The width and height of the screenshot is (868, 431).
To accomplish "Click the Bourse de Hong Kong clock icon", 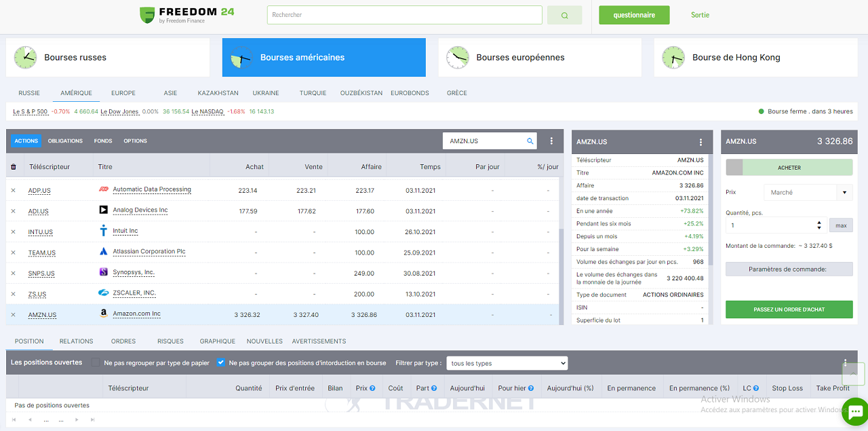I will click(673, 58).
